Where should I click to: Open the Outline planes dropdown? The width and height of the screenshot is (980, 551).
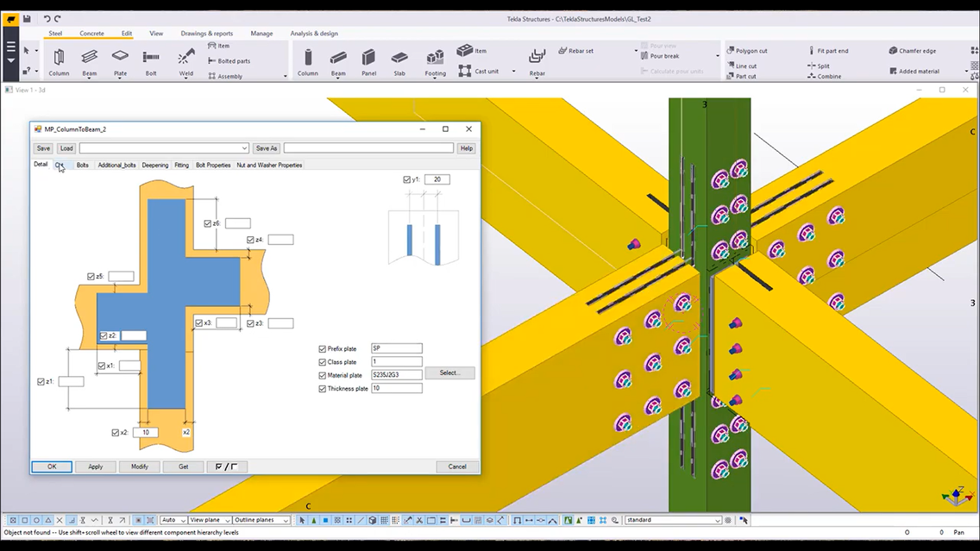pyautogui.click(x=261, y=520)
